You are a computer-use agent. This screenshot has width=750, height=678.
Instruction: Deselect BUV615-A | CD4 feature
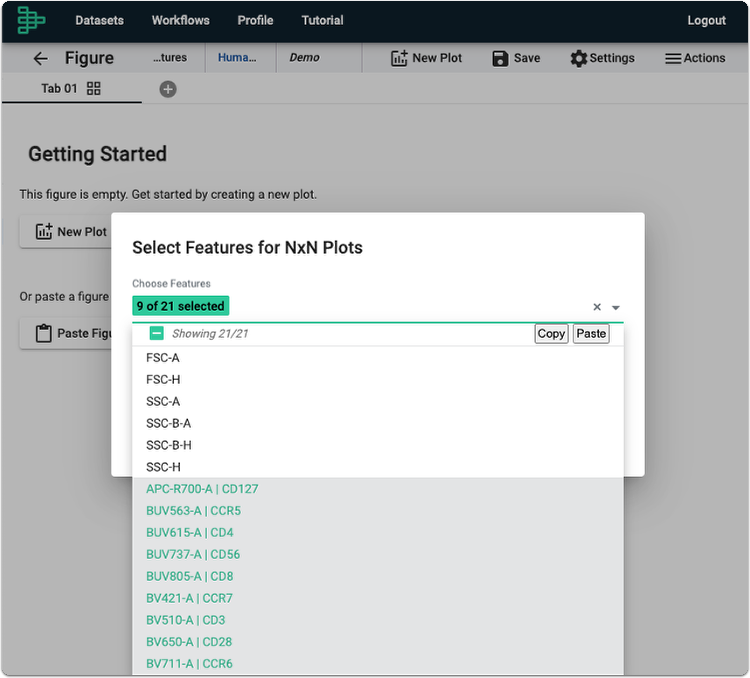coord(378,533)
